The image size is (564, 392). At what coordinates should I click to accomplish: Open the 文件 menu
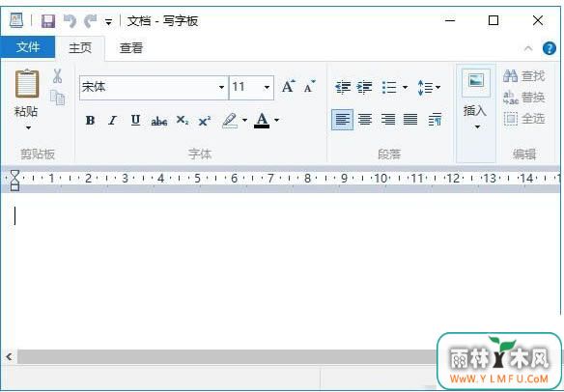28,47
